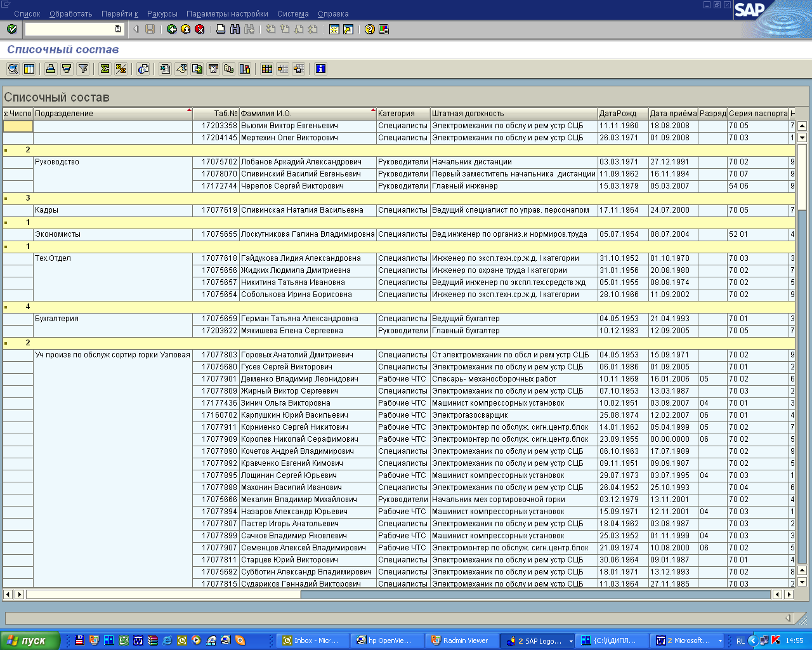The height and width of the screenshot is (650, 812).
Task: Open Print preview from the list toolbar
Action: (x=143, y=69)
